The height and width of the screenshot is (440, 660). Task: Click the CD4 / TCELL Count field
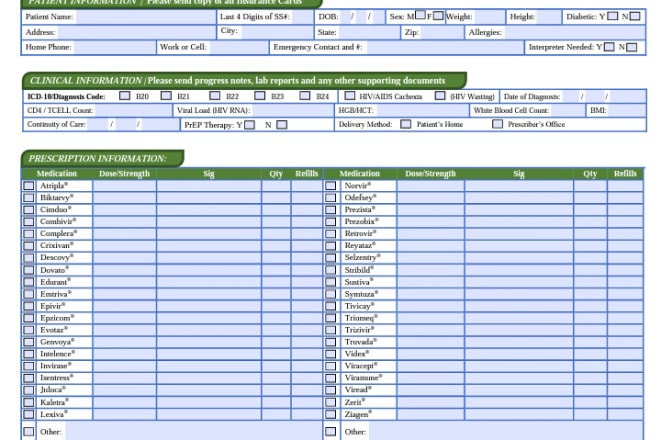click(x=133, y=110)
